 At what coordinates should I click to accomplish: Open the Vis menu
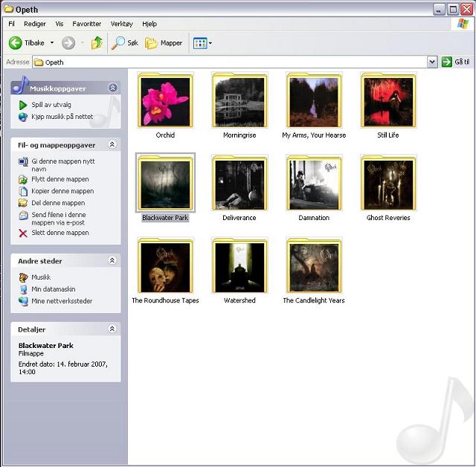59,24
